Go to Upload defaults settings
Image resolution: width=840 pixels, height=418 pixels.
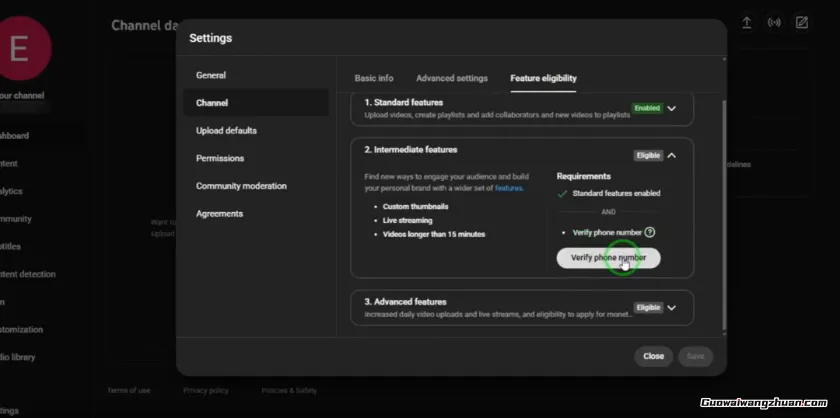click(226, 131)
